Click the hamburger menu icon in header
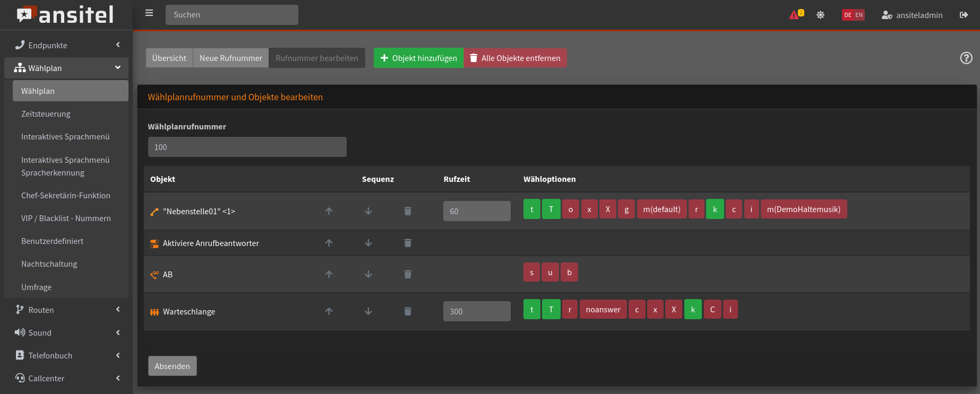Screen dimensions: 980x394 coord(149,13)
